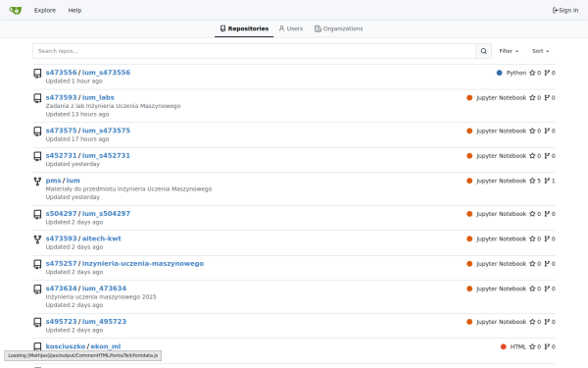
Task: Click 'Materiały do przedmiotu' description text
Action: [128, 188]
